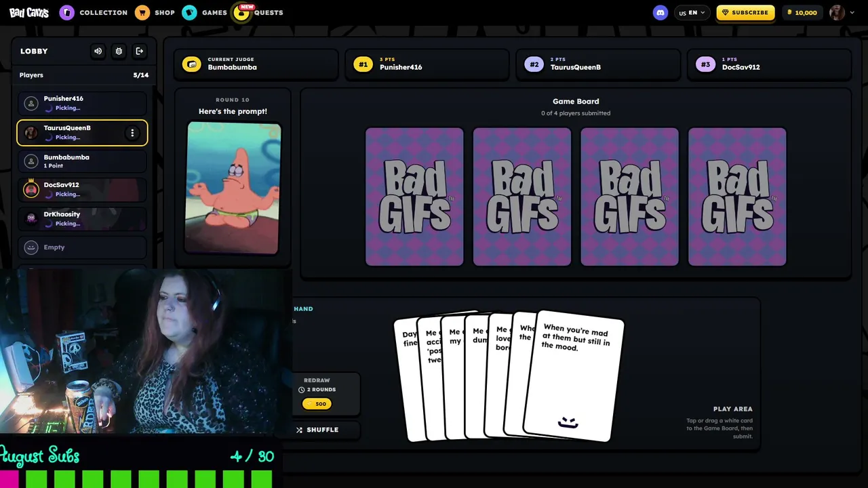The width and height of the screenshot is (868, 488).
Task: Select the Patrick prompt GIF card
Action: tap(233, 188)
